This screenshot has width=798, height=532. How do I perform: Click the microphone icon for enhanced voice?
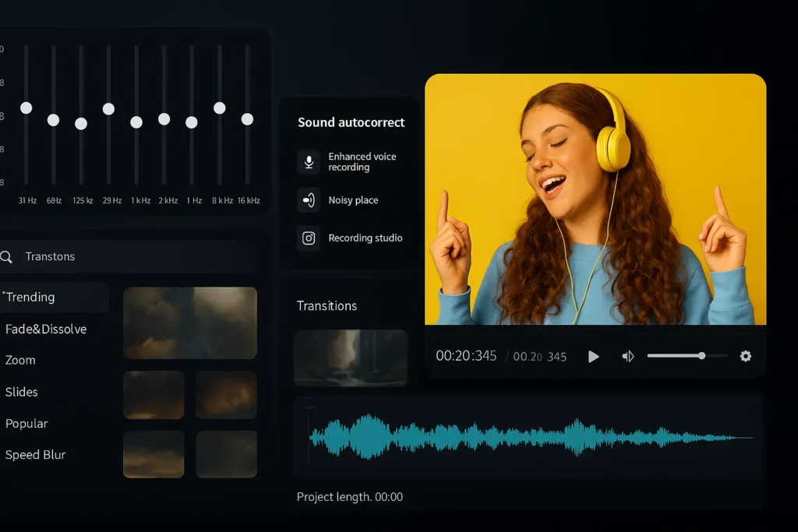tap(309, 162)
